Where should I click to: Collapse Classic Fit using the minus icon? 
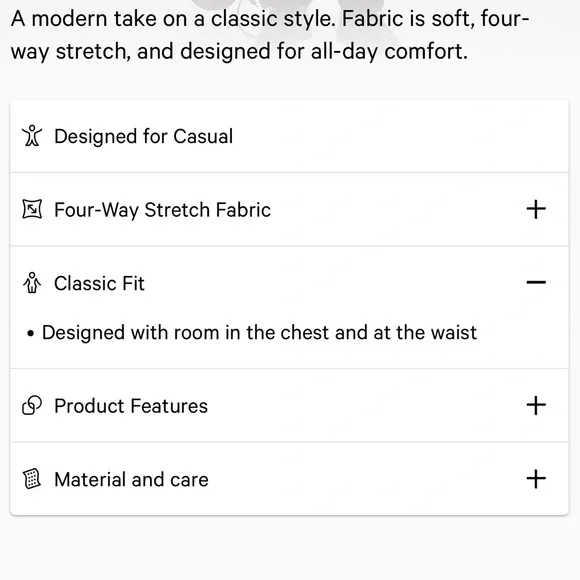pos(536,283)
